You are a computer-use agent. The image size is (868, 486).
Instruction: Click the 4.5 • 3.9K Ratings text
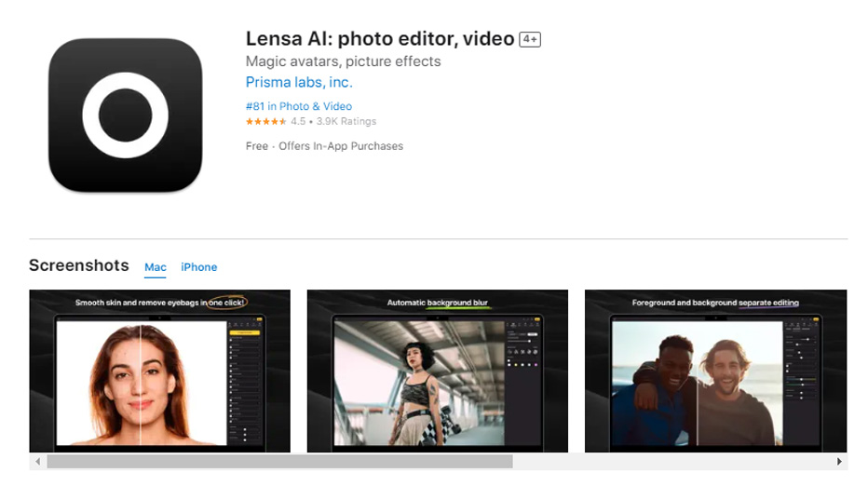333,122
